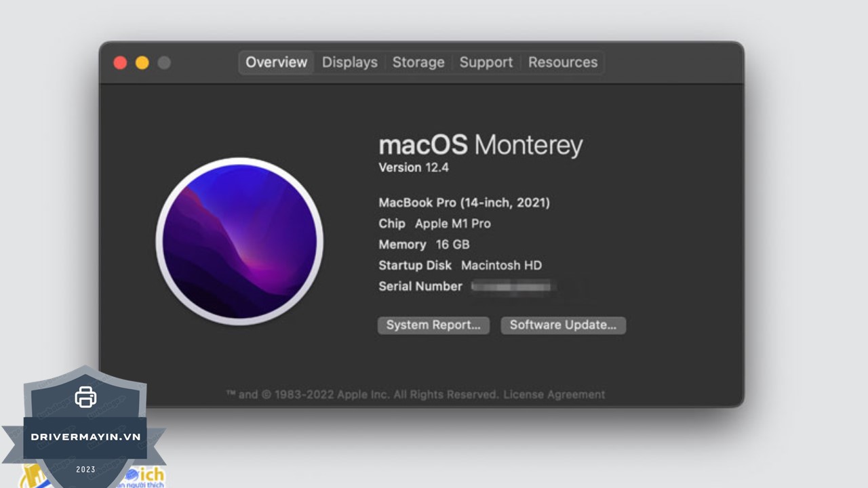Go to the Support tab
Screen dimensions: 868x488
click(x=486, y=62)
